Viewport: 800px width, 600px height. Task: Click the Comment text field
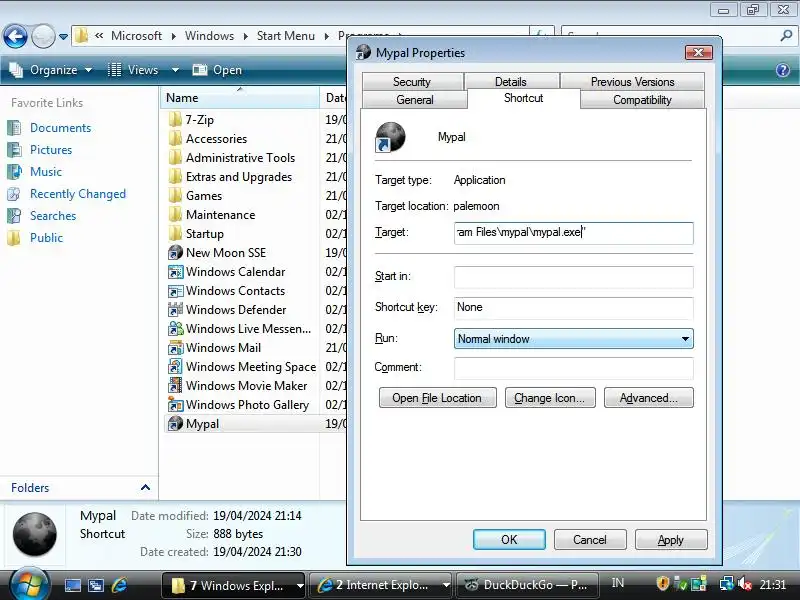[x=573, y=368]
